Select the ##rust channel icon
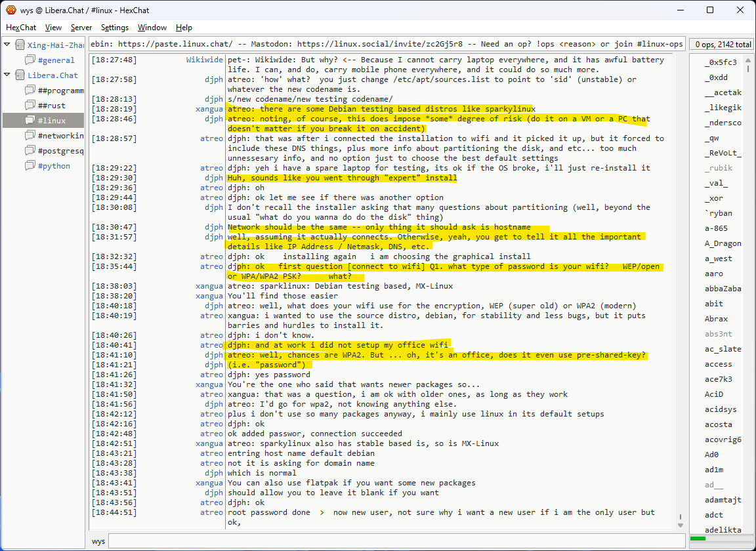Viewport: 756px width, 551px height. (30, 106)
